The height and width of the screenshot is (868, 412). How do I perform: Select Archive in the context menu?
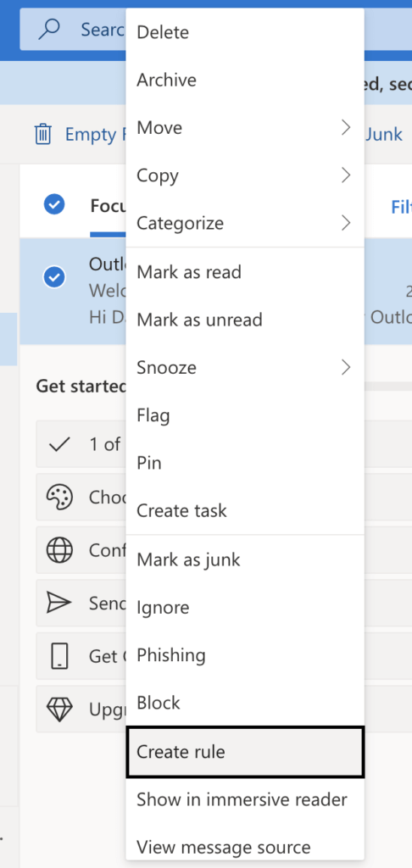pyautogui.click(x=245, y=81)
